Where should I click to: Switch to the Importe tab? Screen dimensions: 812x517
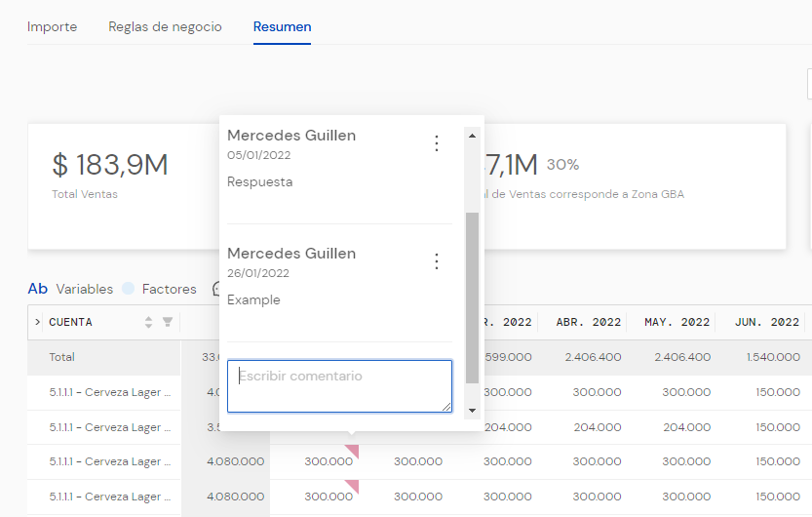(x=52, y=26)
